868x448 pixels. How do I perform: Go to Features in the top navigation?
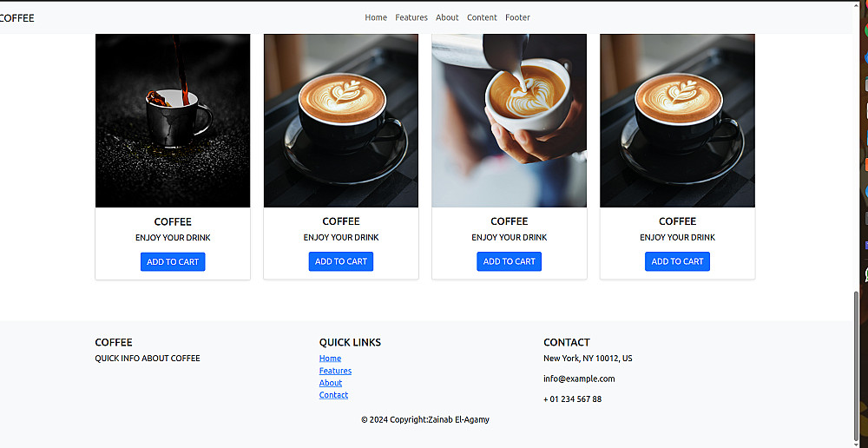pos(411,17)
